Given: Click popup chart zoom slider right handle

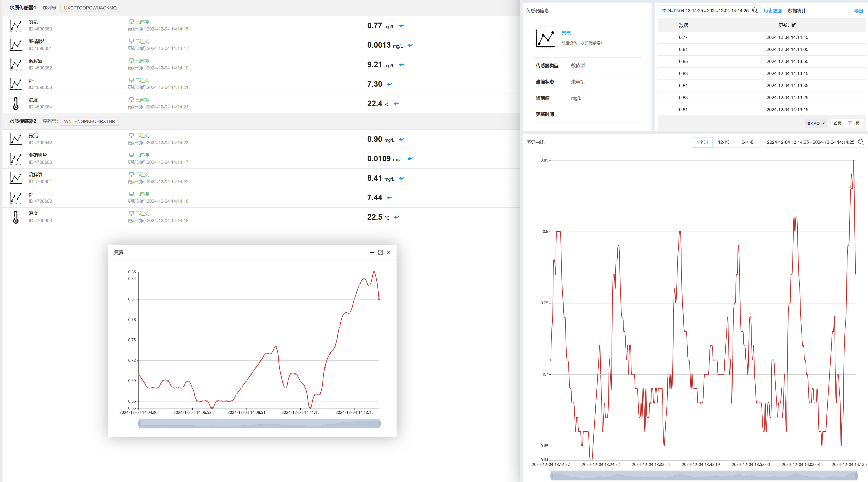Looking at the screenshot, I should click(x=380, y=423).
